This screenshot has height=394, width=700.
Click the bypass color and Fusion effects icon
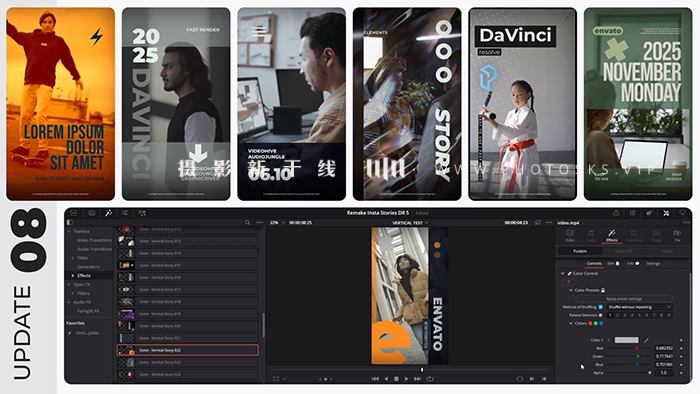[x=538, y=222]
